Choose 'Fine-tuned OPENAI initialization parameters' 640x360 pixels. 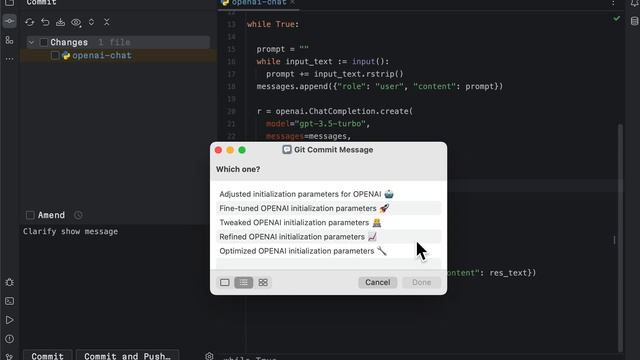pos(329,208)
